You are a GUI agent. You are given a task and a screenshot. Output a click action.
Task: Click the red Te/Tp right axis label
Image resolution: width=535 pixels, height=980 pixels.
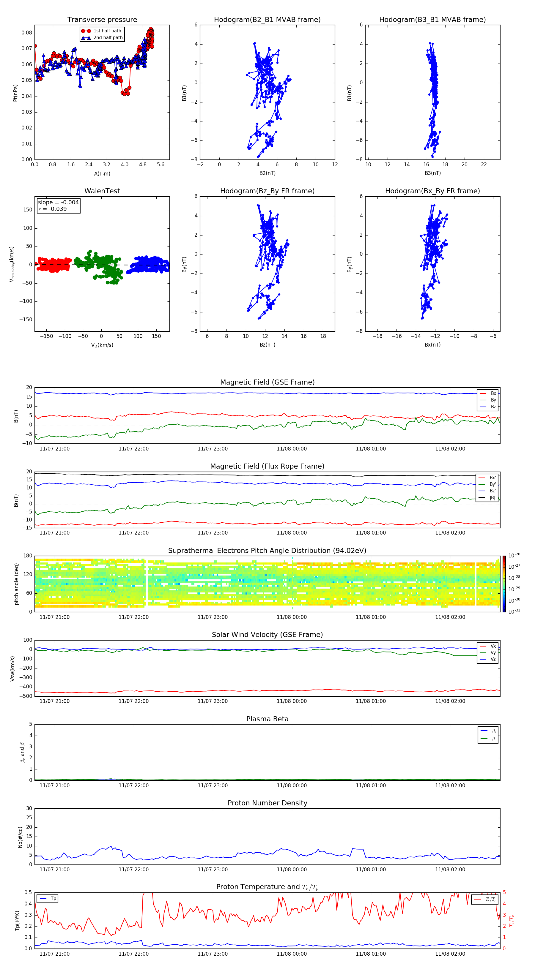512,921
